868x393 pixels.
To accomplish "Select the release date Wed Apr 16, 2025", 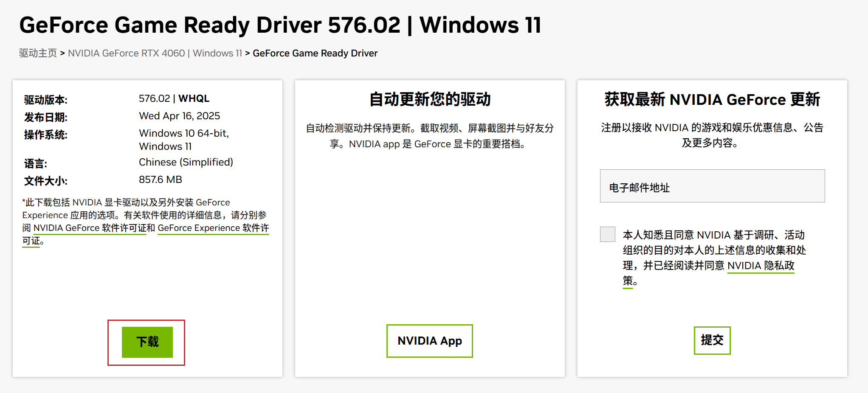I will click(x=179, y=116).
